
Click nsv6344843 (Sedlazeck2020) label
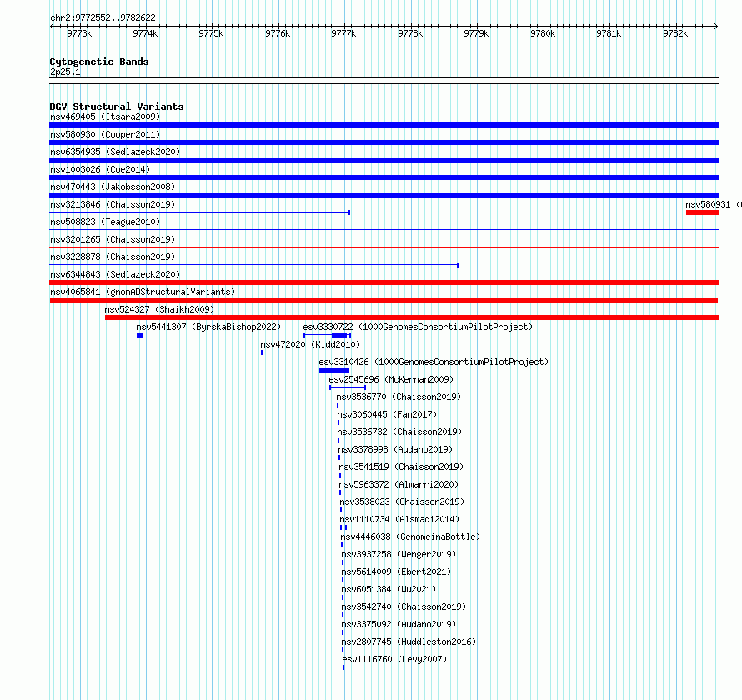coord(115,274)
